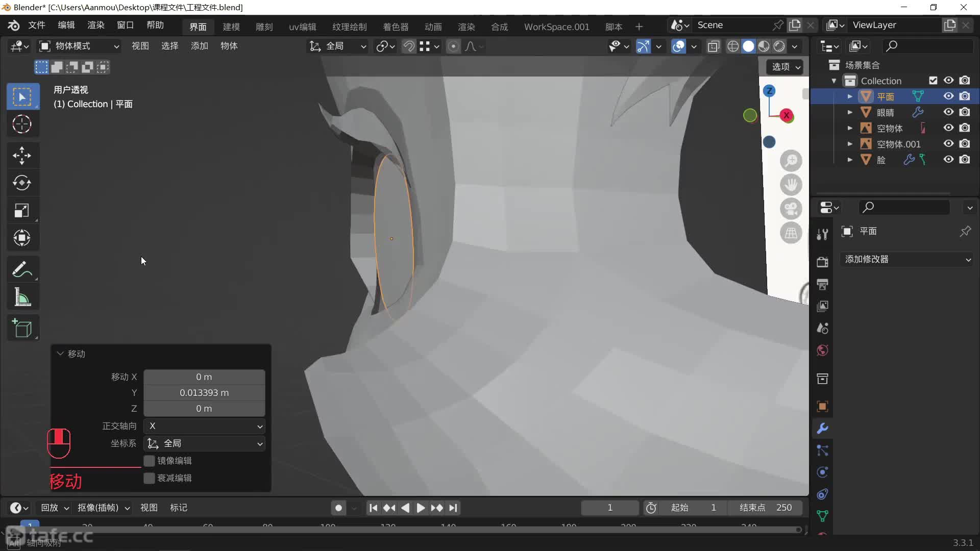Viewport: 980px width, 551px height.
Task: Toggle camera view icon in viewport
Action: [x=791, y=209]
